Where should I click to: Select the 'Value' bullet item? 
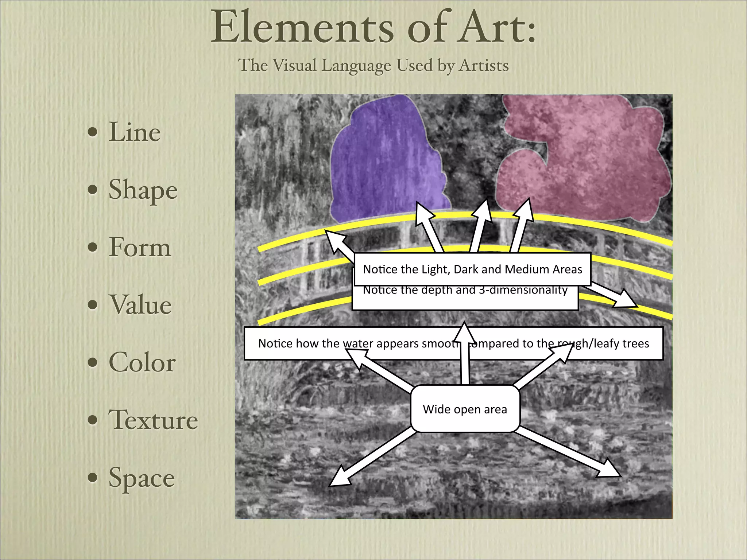click(140, 305)
